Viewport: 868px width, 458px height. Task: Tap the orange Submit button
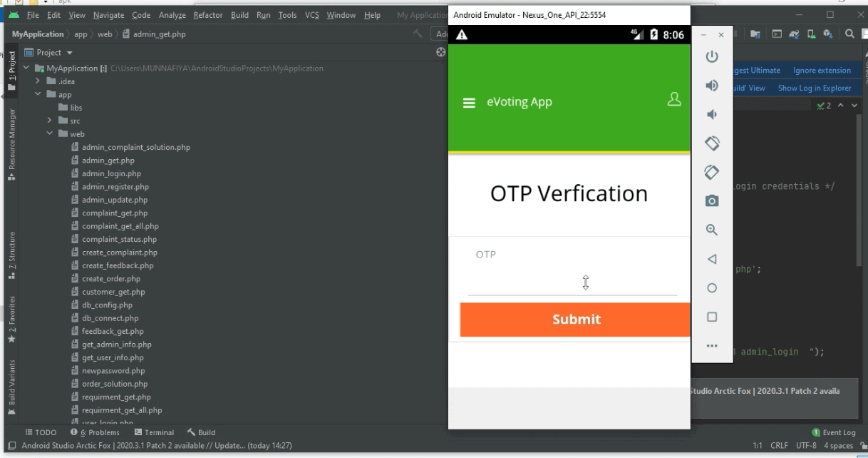click(x=575, y=320)
